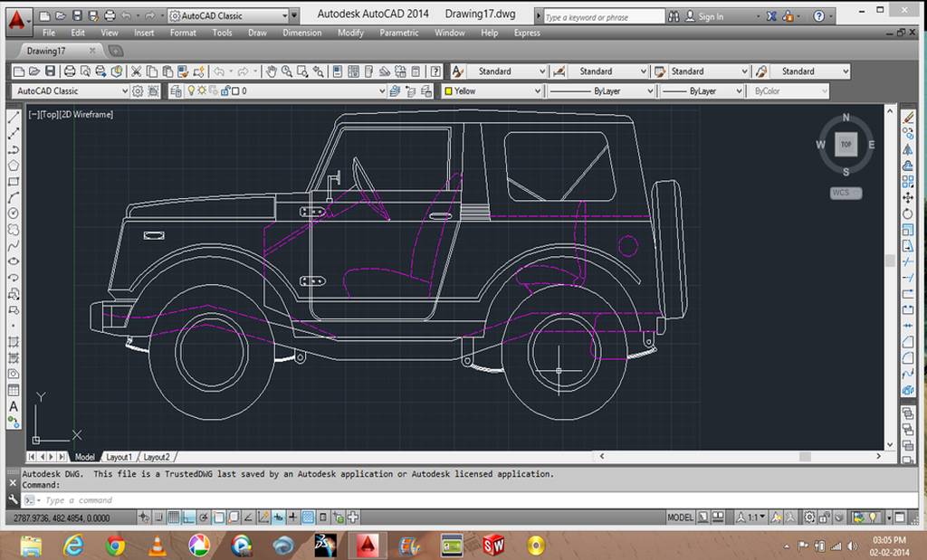Image resolution: width=927 pixels, height=560 pixels.
Task: Select the Properties palette icon
Action: (x=336, y=71)
